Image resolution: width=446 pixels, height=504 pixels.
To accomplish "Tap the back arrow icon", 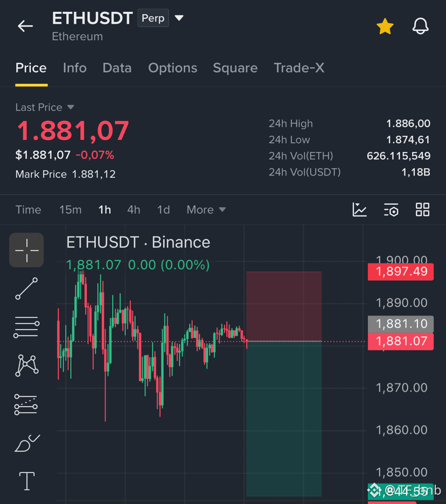I will point(25,26).
